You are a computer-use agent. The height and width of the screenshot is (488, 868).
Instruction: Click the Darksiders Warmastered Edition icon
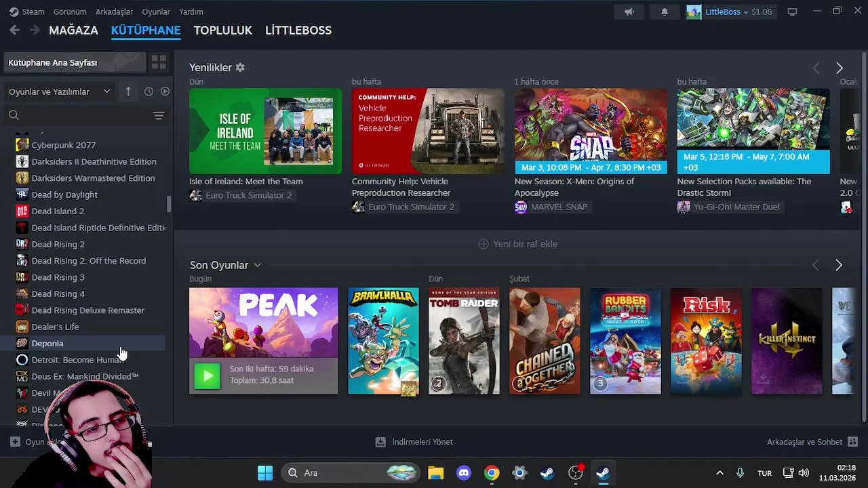(22, 178)
